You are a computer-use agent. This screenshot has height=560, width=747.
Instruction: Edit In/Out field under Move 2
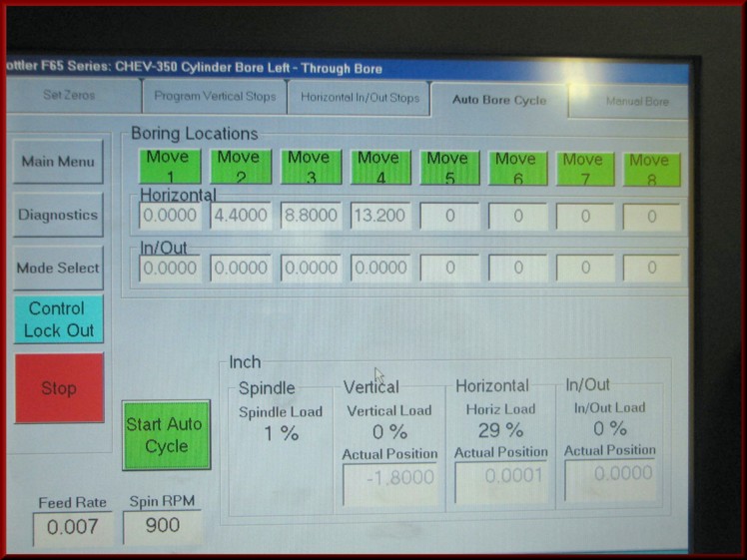(x=241, y=268)
